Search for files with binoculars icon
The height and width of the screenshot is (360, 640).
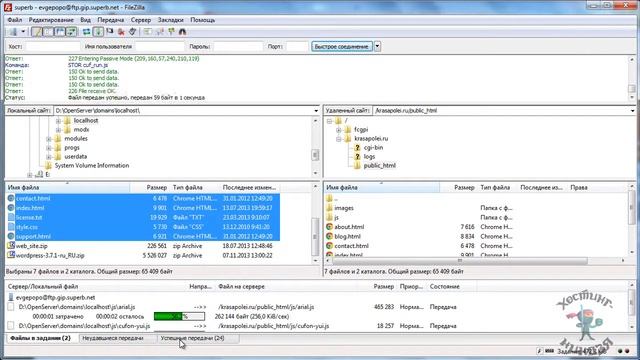pyautogui.click(x=182, y=31)
